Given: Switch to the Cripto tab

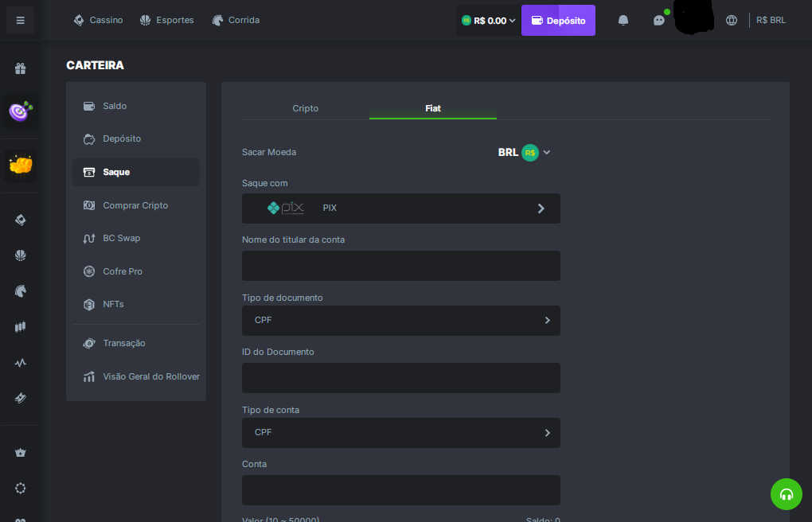Looking at the screenshot, I should pos(305,108).
